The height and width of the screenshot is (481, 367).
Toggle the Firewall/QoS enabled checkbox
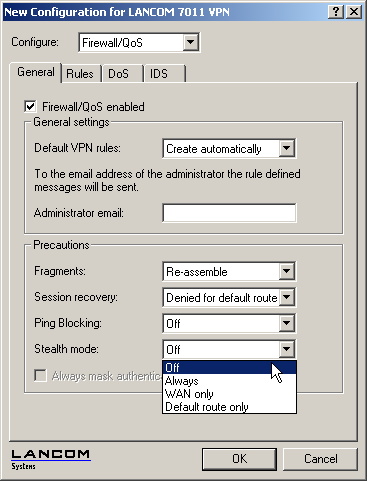point(30,107)
